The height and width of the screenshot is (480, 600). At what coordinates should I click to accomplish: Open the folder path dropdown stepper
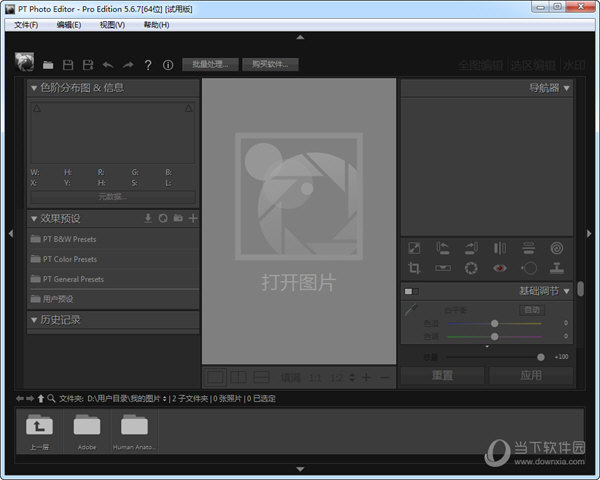click(x=165, y=399)
